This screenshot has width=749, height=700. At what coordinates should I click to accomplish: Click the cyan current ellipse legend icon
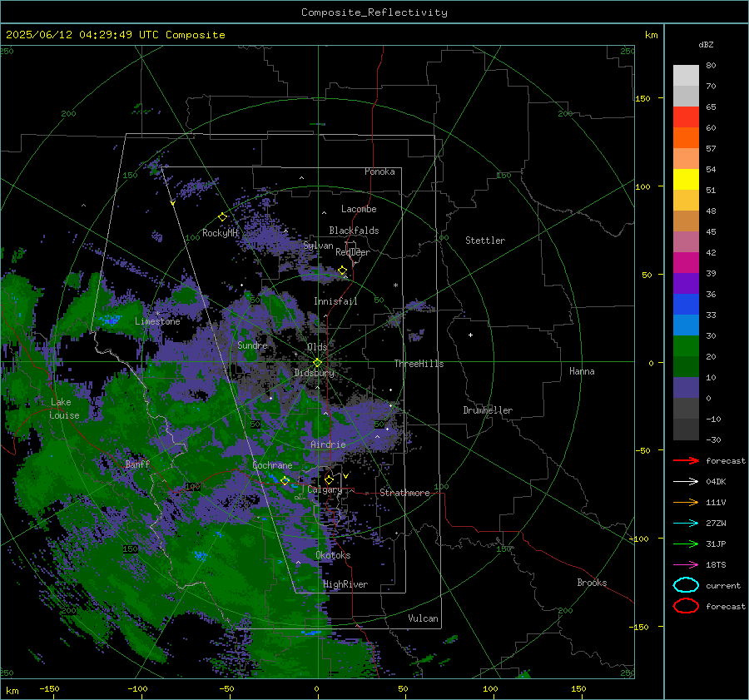point(686,585)
